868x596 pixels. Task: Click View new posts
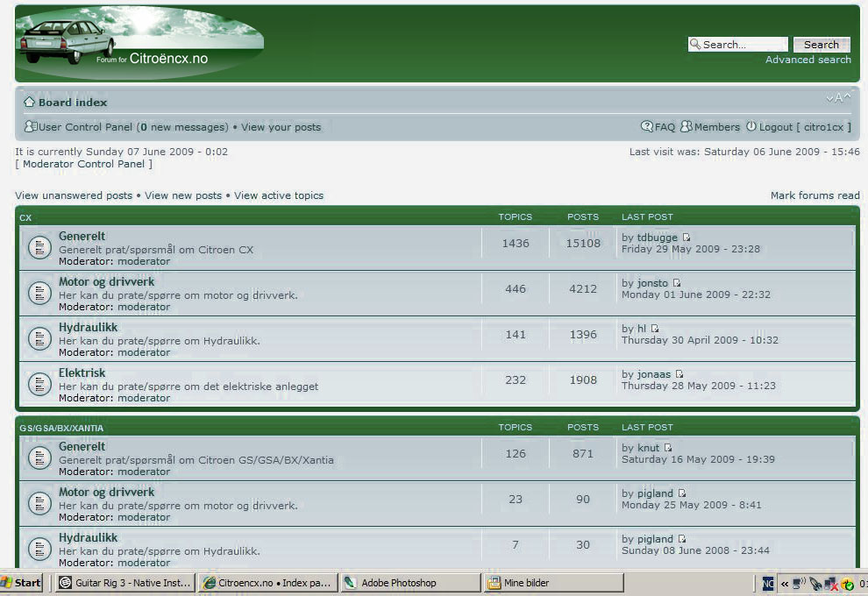(x=183, y=195)
